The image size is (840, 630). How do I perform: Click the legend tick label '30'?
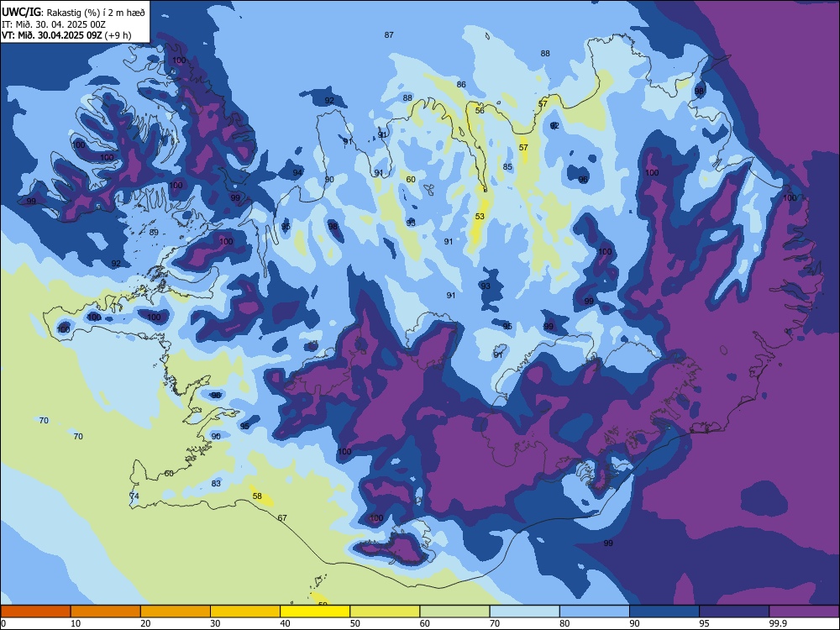click(215, 623)
